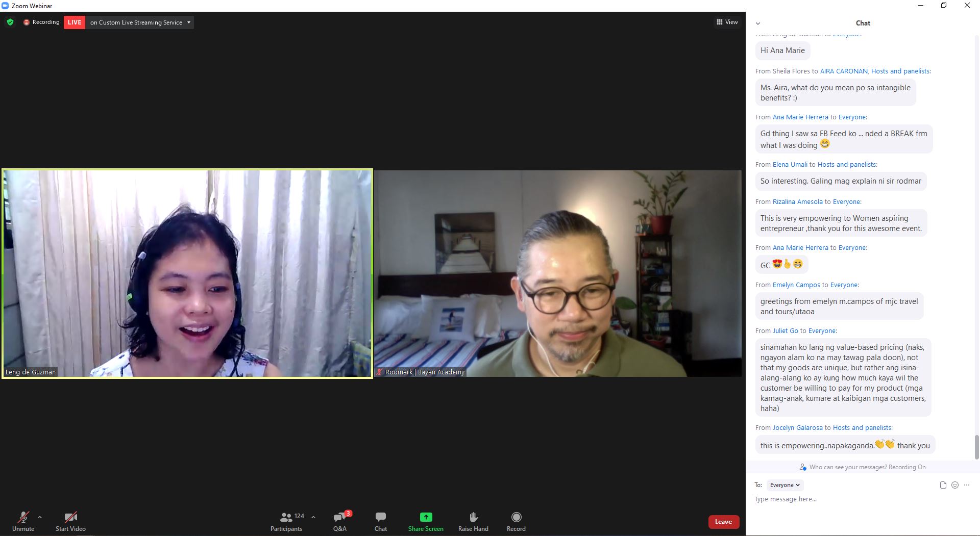Click the Zoom Webinar title bar icon
Screen dimensions: 980x536
pos(5,6)
